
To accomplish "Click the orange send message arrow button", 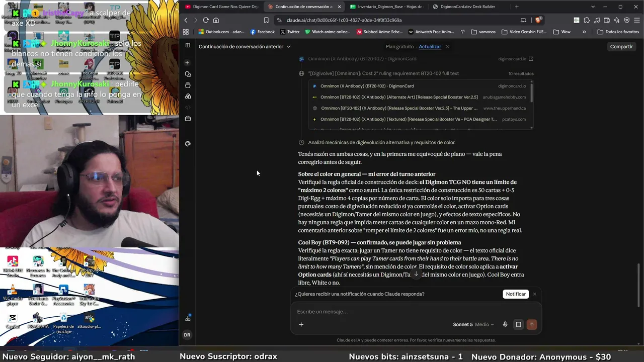I will [531, 324].
